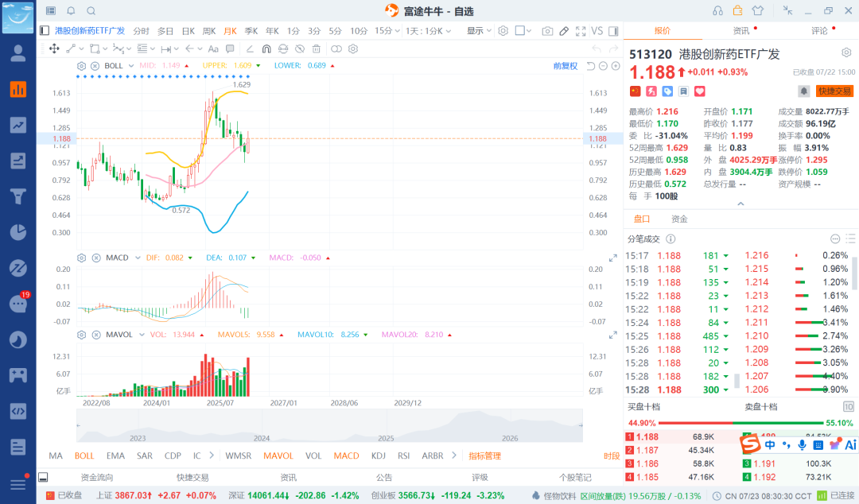Viewport: 859px width, 504px height.
Task: Open the game controller sidebar icon
Action: pos(18,375)
